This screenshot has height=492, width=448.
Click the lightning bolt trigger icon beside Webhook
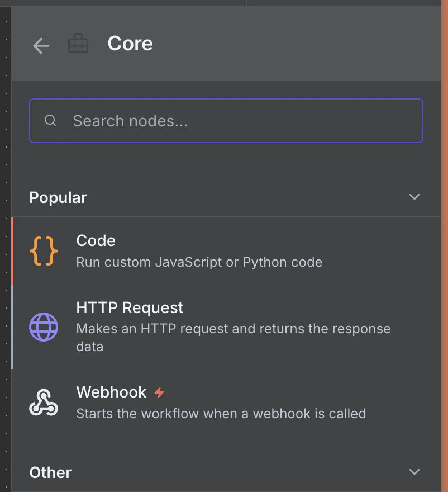(159, 392)
